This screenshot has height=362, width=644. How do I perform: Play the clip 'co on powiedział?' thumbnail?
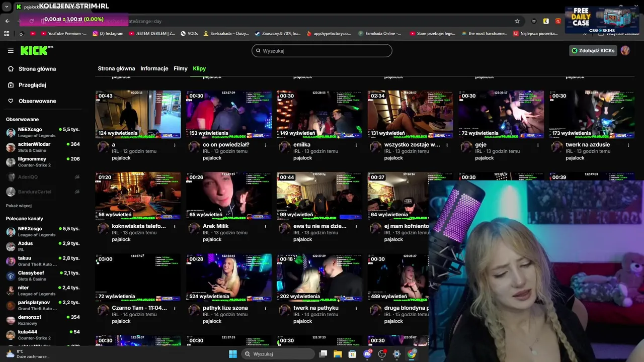[229, 114]
